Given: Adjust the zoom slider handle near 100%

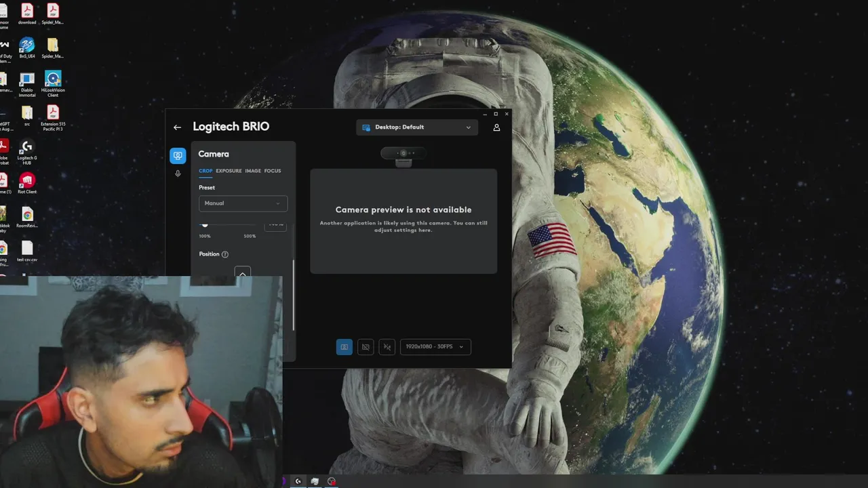Looking at the screenshot, I should coord(205,224).
